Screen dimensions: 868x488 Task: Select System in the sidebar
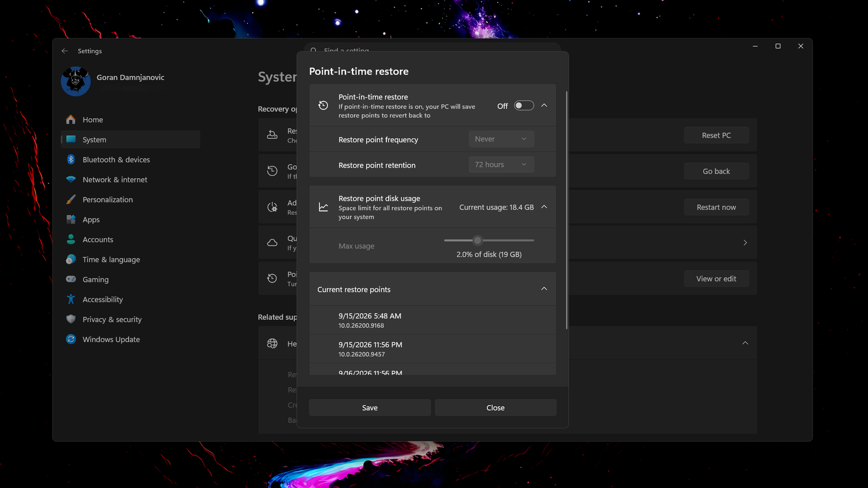[130, 139]
